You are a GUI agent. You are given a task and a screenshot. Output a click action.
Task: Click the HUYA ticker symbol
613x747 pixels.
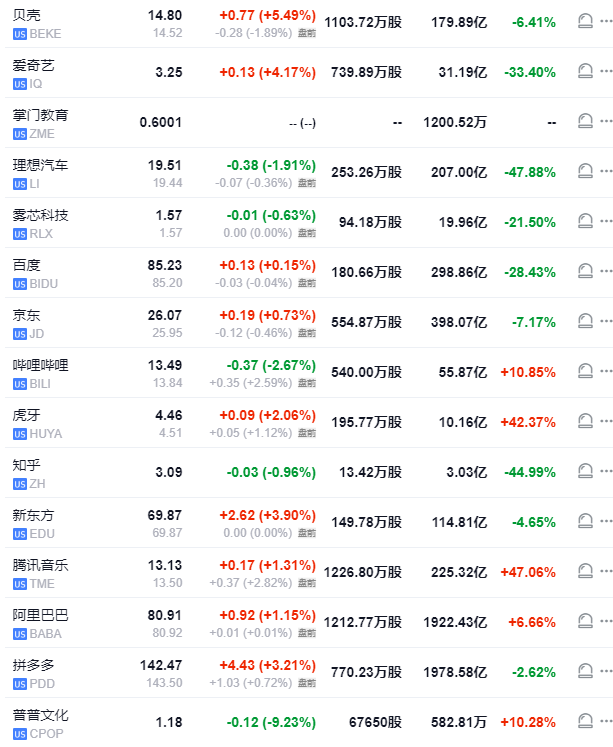click(x=46, y=434)
